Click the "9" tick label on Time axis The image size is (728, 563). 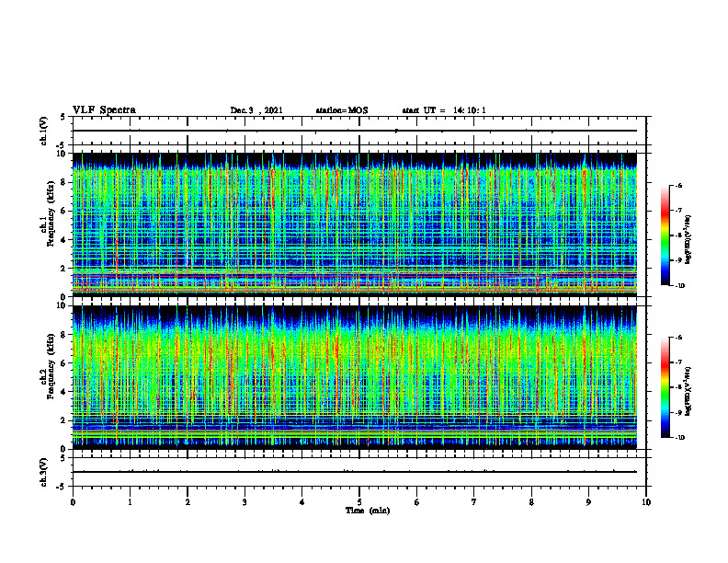pos(588,502)
